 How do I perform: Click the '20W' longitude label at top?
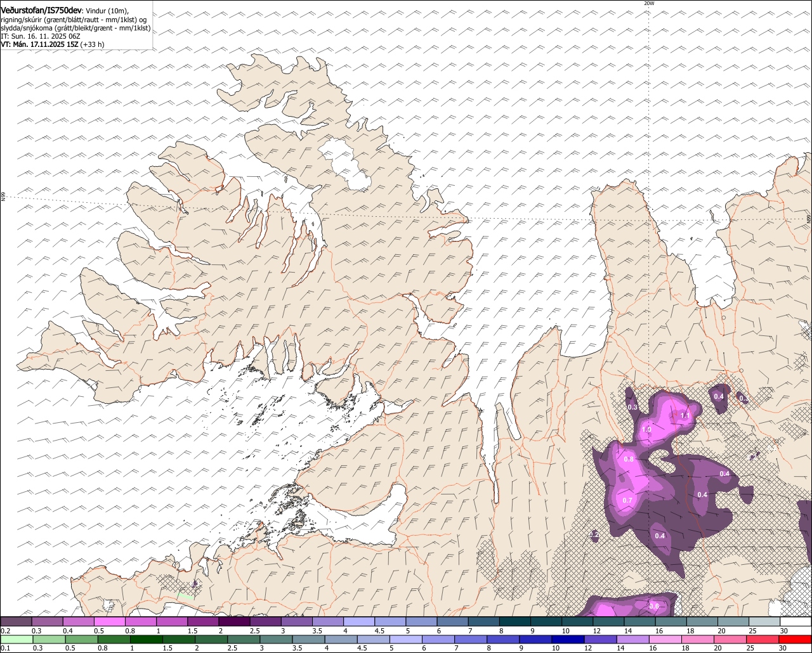648,3
